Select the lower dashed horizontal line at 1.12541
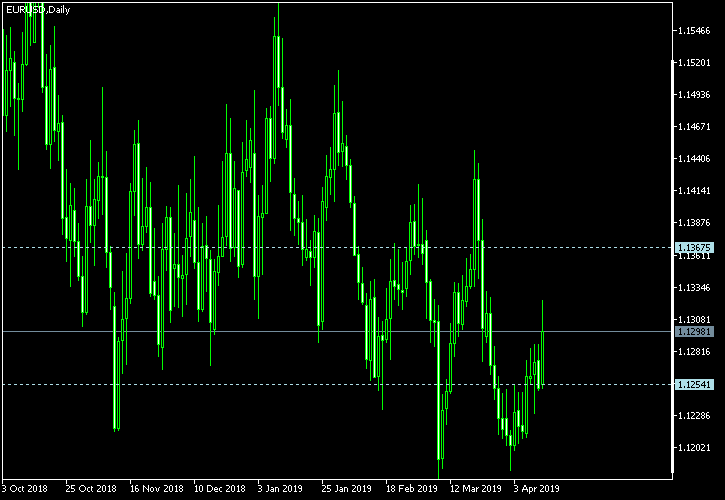Image resolution: width=725 pixels, height=500 pixels. 338,384
